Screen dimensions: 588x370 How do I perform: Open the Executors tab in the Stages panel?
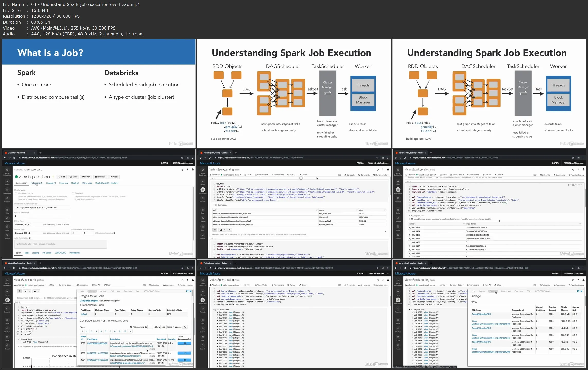[x=128, y=291]
